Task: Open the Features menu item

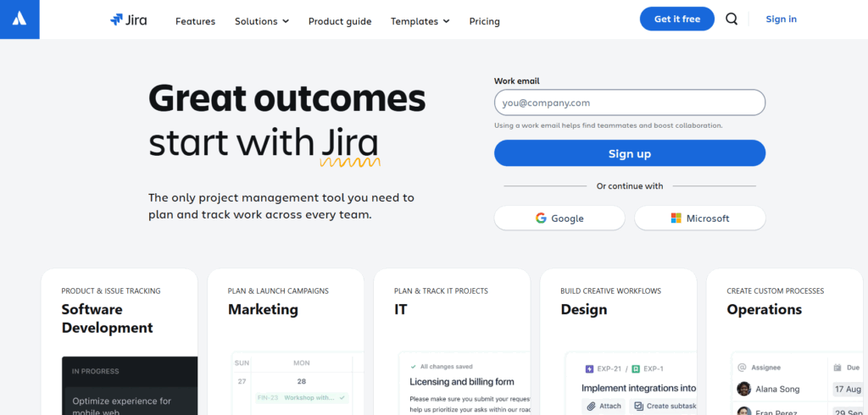Action: pos(195,21)
